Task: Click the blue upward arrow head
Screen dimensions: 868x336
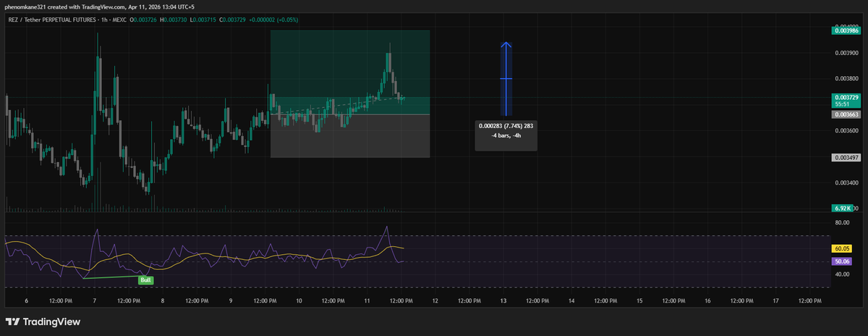Action: (x=507, y=46)
